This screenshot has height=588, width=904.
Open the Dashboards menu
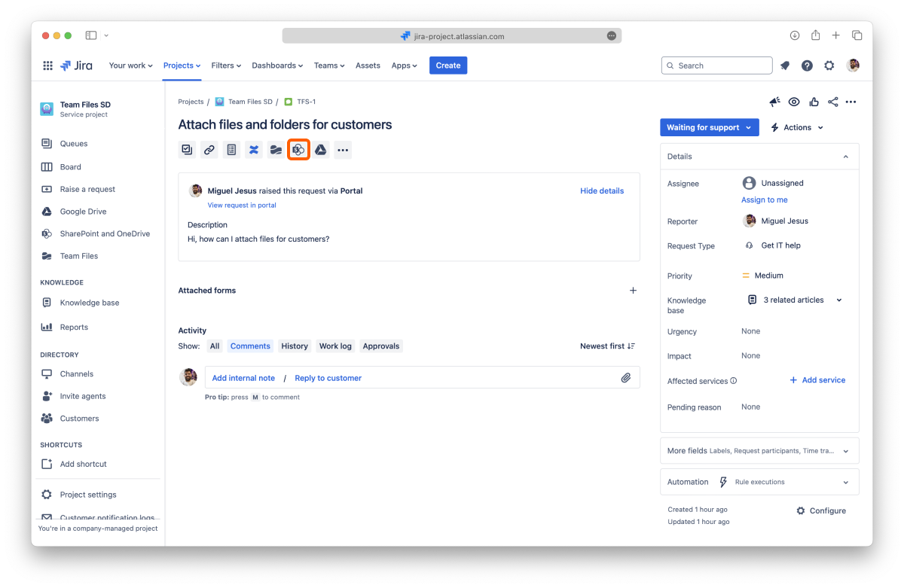pos(277,66)
